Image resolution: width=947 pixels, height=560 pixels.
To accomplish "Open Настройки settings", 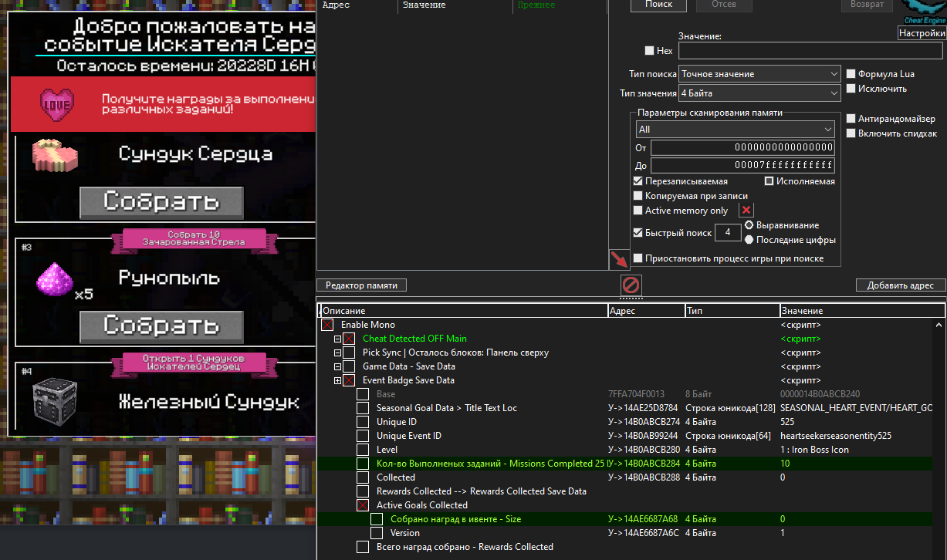I will tap(922, 33).
